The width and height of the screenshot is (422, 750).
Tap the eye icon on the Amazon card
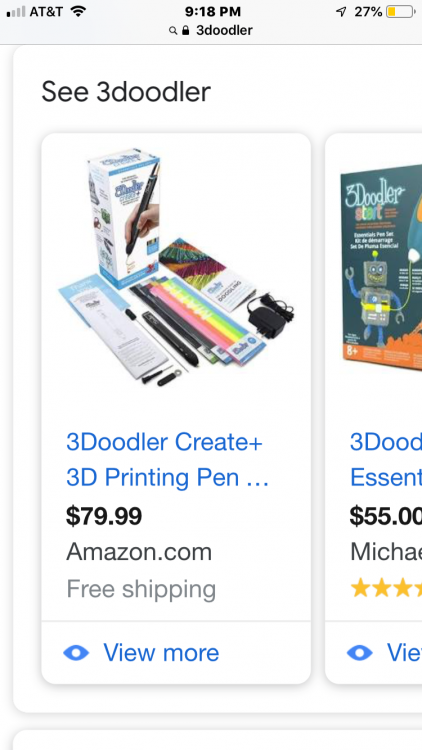76,652
